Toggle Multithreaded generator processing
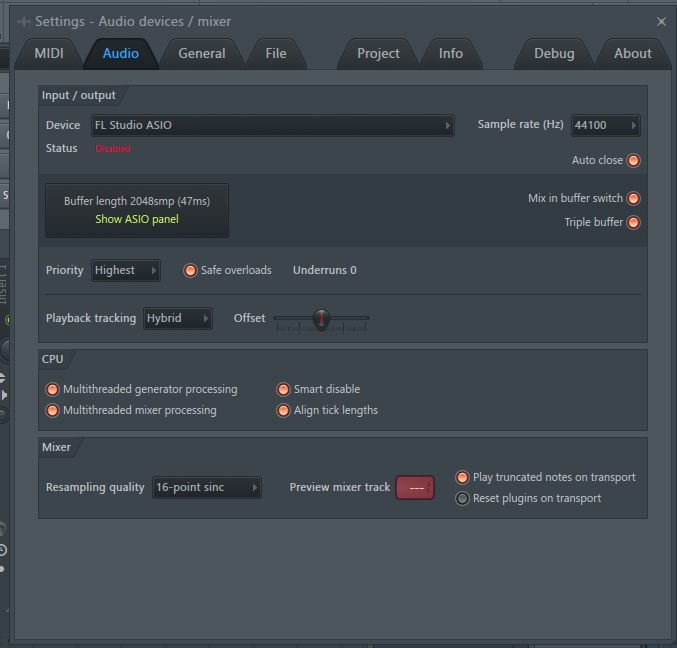Image resolution: width=677 pixels, height=648 pixels. [53, 389]
